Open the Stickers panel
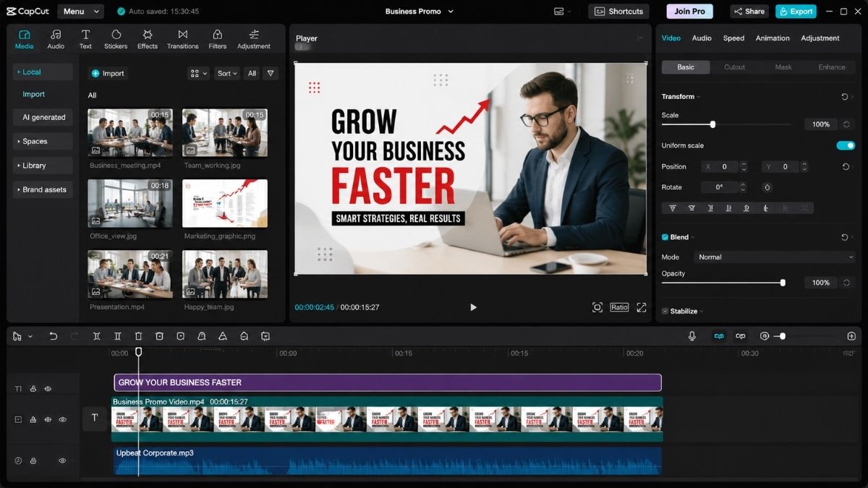Screen dimensions: 868x488 click(x=116, y=39)
